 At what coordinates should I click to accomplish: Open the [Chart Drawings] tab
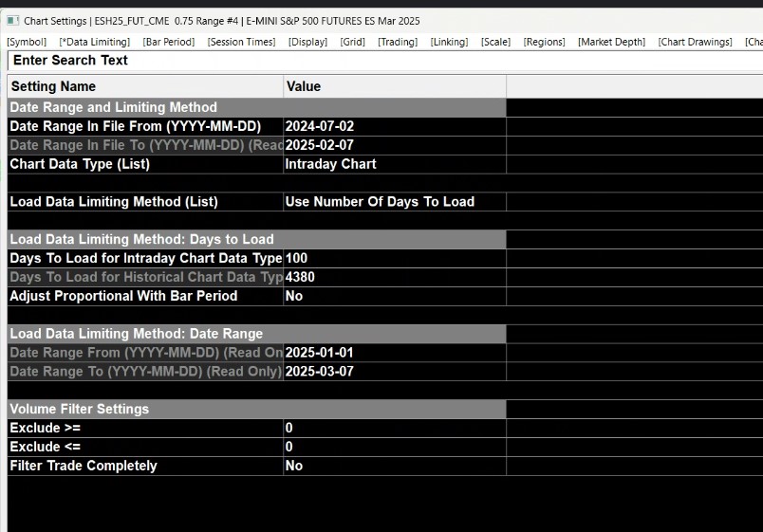pyautogui.click(x=696, y=42)
